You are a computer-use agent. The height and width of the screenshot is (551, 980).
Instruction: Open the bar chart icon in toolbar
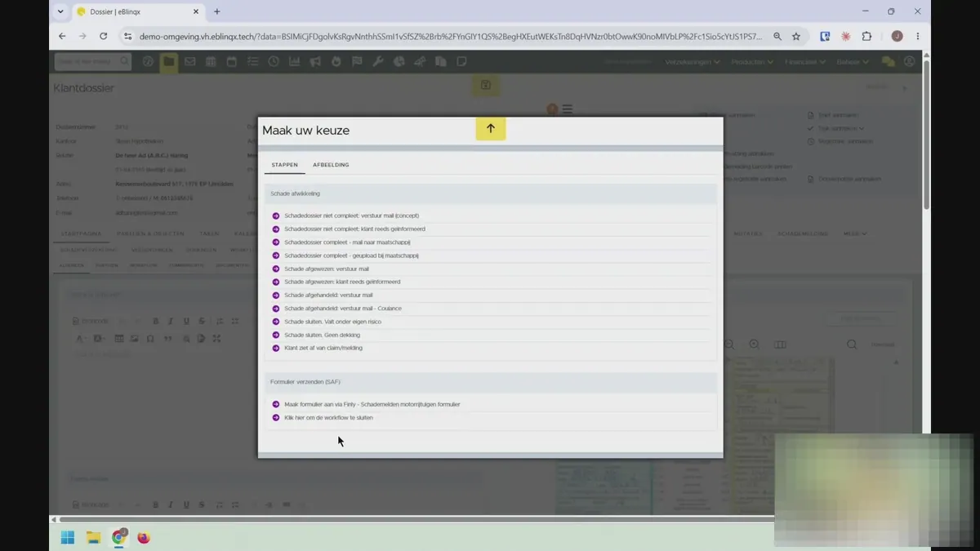click(x=294, y=62)
